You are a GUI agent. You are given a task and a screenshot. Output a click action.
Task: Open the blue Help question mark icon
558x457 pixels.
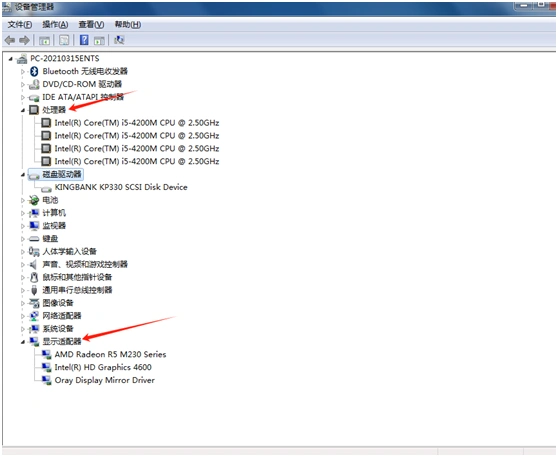point(84,40)
